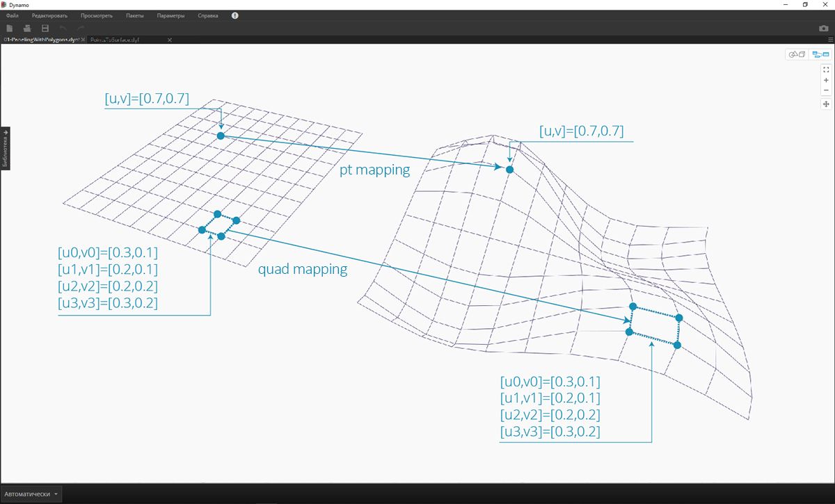Redo the last undone action
This screenshot has height=504, width=835.
tap(81, 29)
